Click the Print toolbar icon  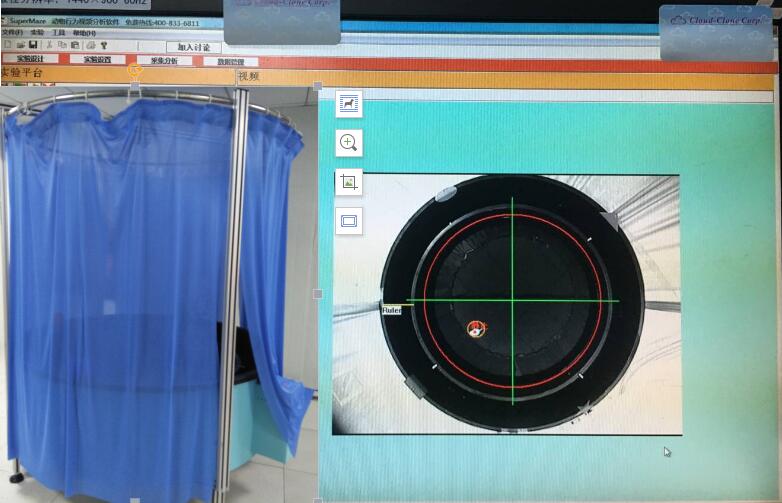pyautogui.click(x=91, y=45)
